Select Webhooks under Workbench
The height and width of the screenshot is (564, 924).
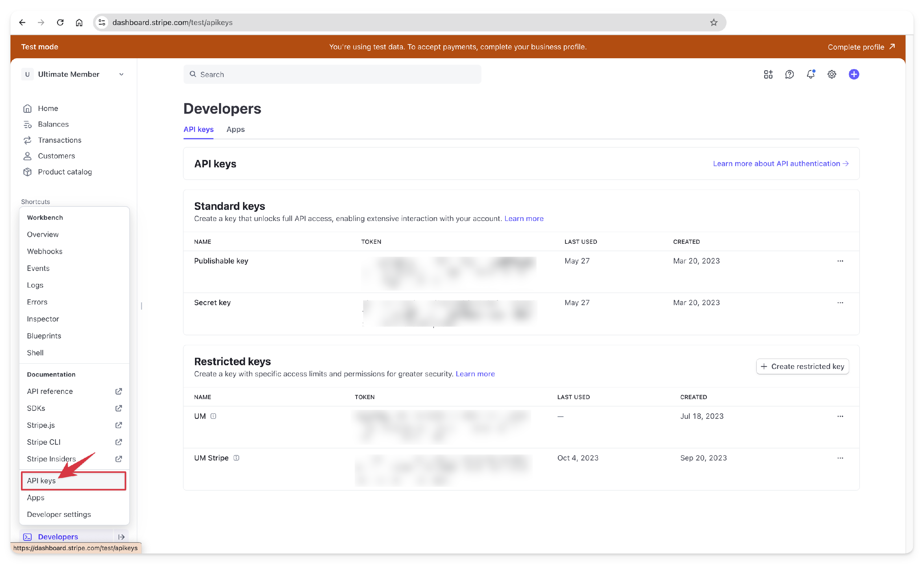(x=45, y=251)
